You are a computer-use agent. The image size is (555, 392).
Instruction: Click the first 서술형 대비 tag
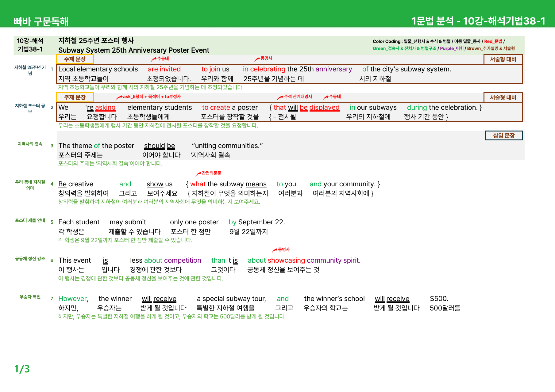503,59
